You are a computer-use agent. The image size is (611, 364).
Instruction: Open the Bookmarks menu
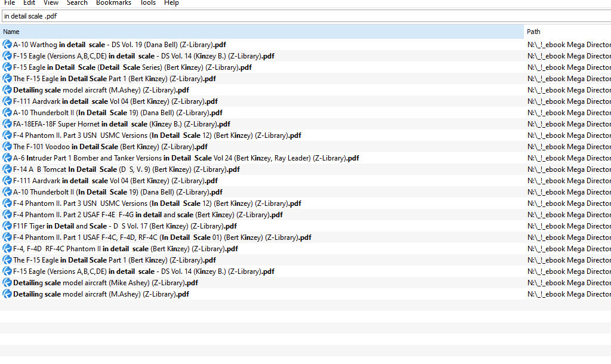click(114, 3)
